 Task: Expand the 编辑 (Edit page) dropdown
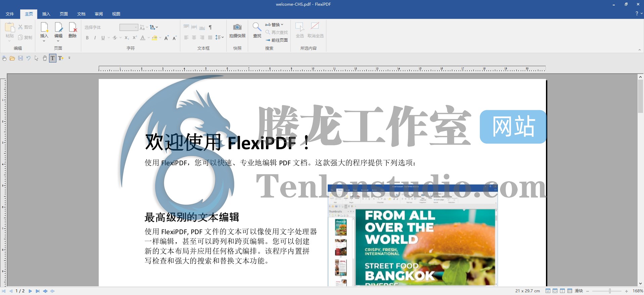coord(58,41)
